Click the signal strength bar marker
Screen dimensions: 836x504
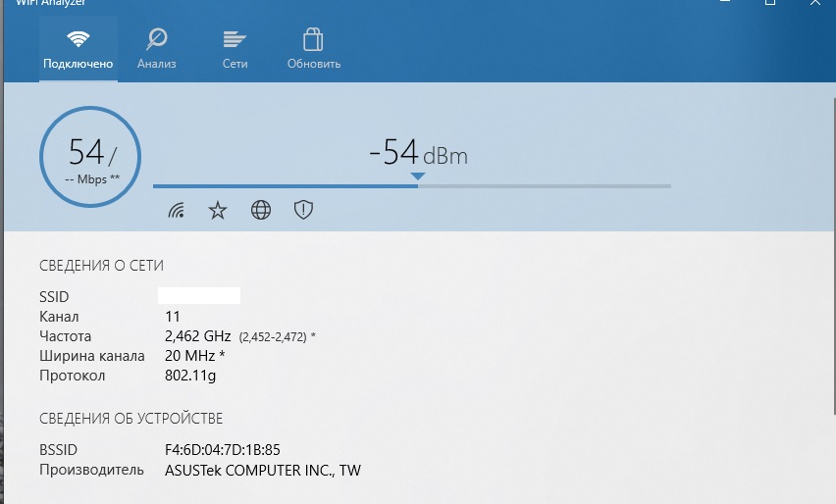coord(418,176)
